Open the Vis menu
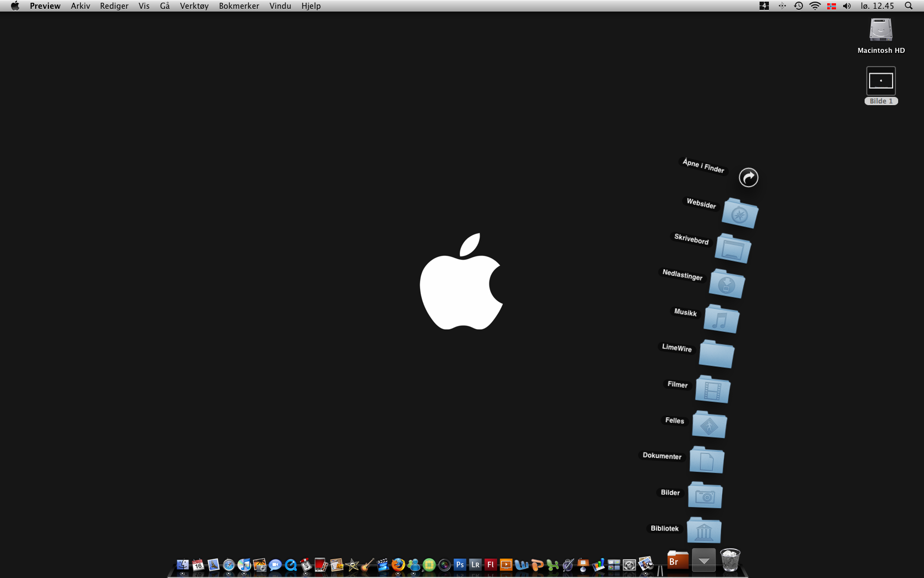924x578 pixels. click(144, 6)
